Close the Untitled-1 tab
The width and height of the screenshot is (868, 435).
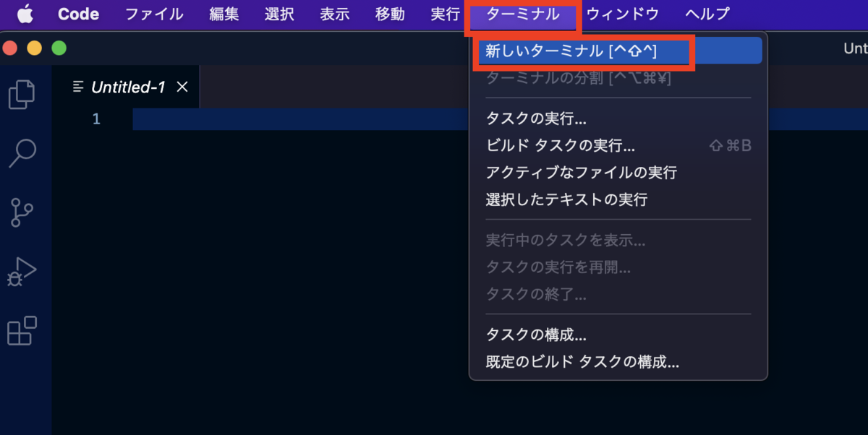(x=182, y=87)
